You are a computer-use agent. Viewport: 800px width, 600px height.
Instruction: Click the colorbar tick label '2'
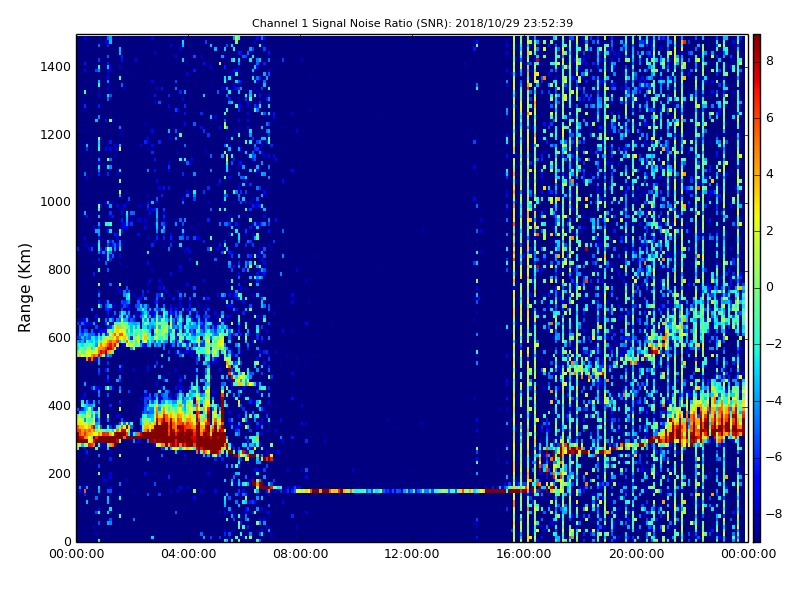point(770,231)
